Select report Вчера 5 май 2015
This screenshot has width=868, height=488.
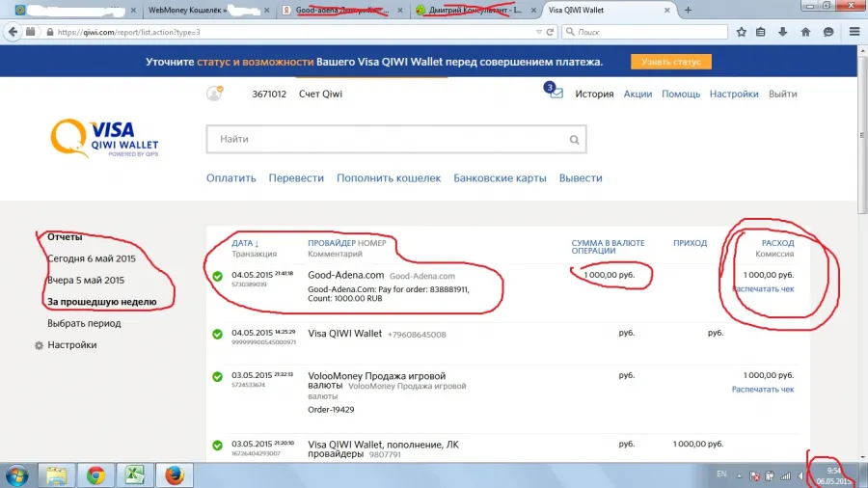click(x=86, y=280)
